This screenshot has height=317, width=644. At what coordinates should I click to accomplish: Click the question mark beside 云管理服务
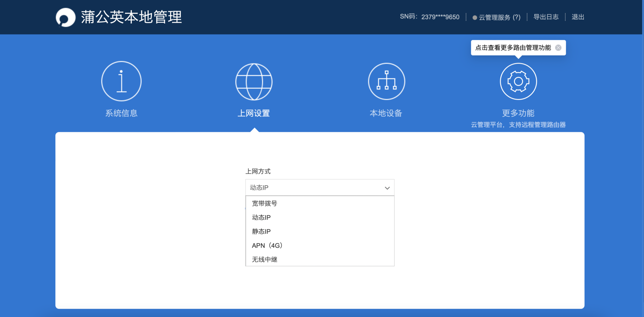coord(517,17)
